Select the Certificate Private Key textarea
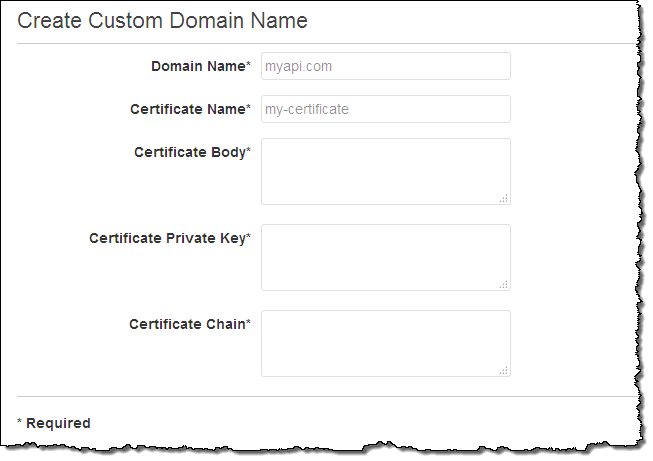 [x=385, y=257]
